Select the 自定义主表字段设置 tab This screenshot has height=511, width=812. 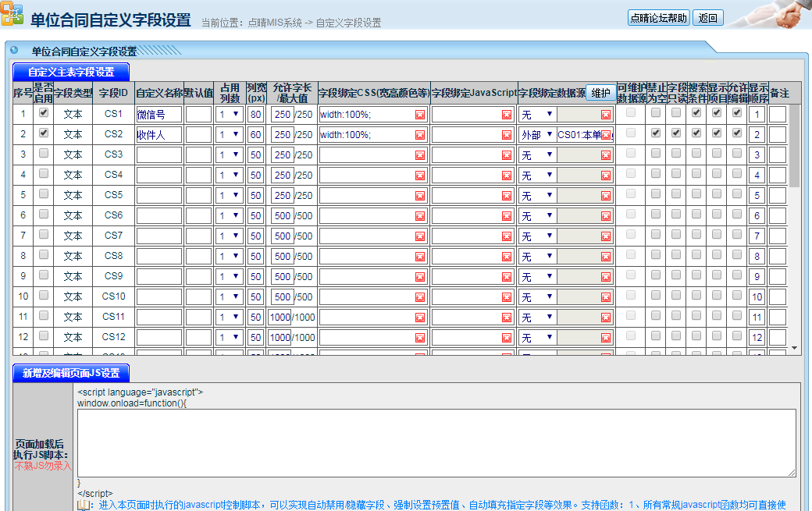(71, 73)
